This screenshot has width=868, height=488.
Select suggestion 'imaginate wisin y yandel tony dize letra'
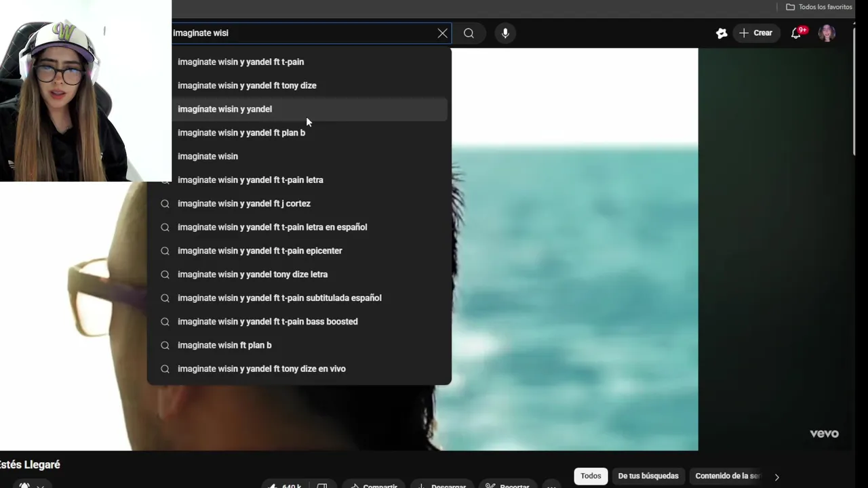(299, 274)
